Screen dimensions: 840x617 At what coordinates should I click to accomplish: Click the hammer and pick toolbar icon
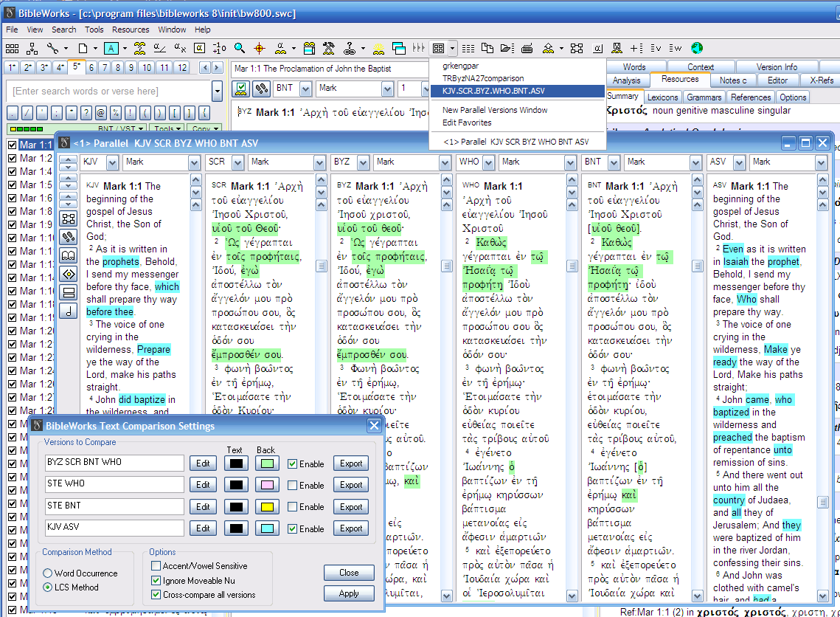point(329,49)
